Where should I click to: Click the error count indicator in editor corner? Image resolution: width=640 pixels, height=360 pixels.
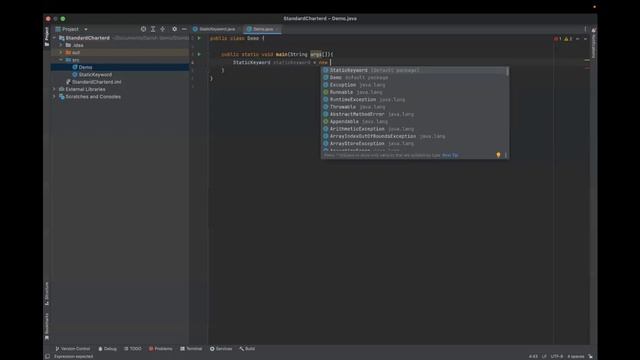coord(558,39)
